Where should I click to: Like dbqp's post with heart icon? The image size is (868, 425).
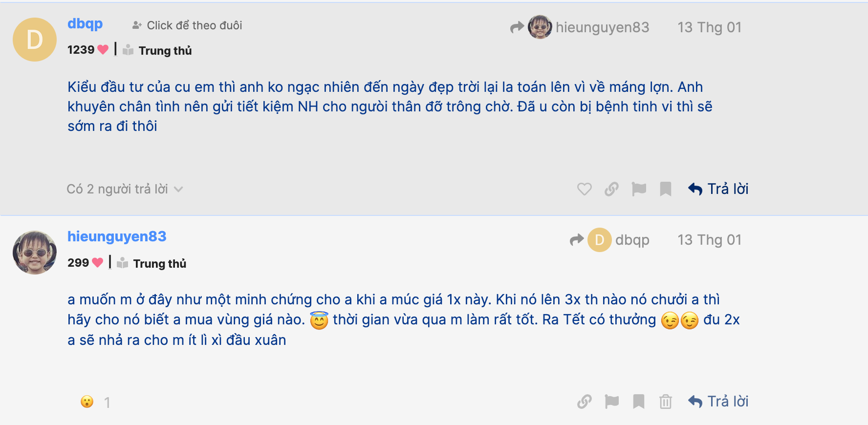[584, 189]
